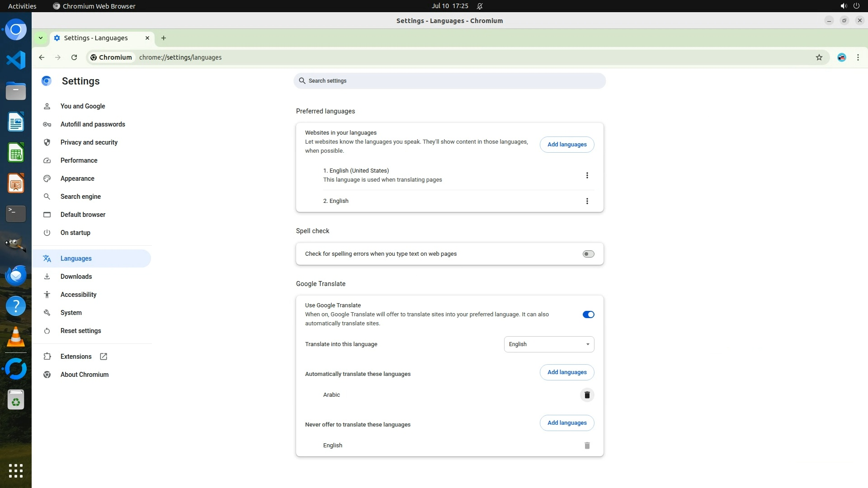868x488 pixels.
Task: Delete Arabic from auto-translate list
Action: [587, 395]
